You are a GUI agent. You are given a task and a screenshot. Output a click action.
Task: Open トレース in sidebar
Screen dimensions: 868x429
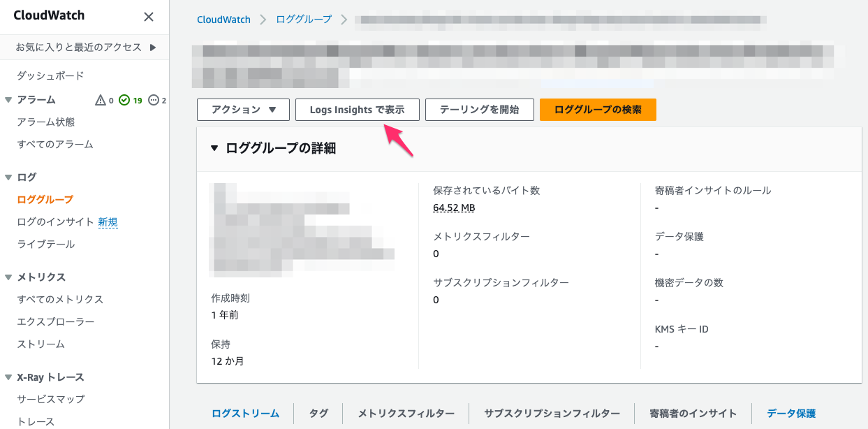point(36,422)
